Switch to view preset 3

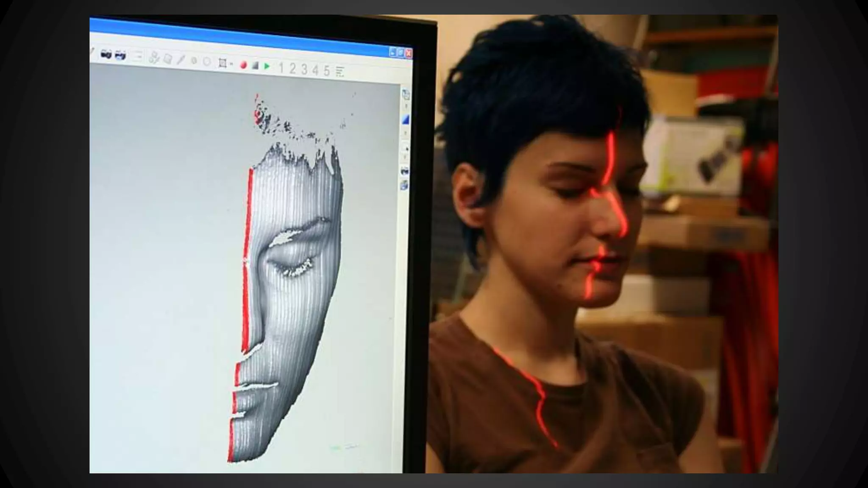304,69
